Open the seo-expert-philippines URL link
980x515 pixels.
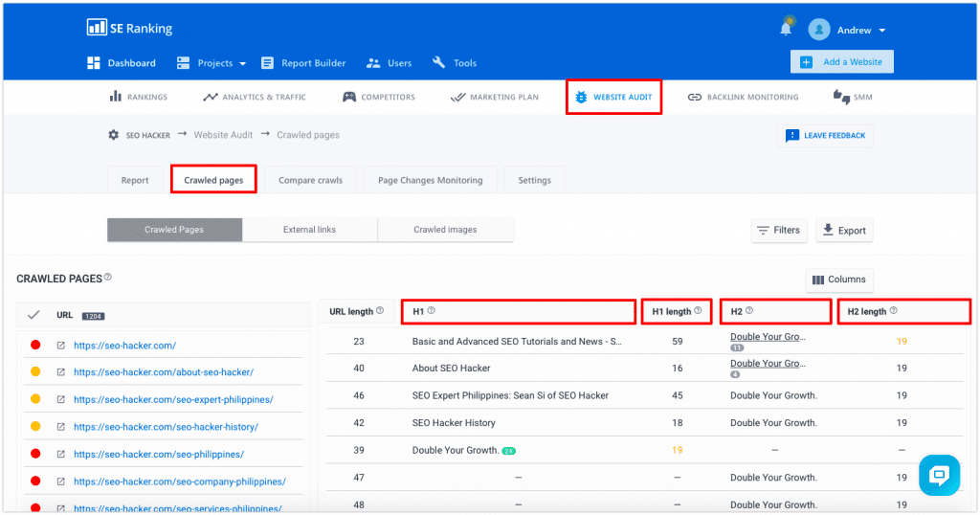[174, 399]
